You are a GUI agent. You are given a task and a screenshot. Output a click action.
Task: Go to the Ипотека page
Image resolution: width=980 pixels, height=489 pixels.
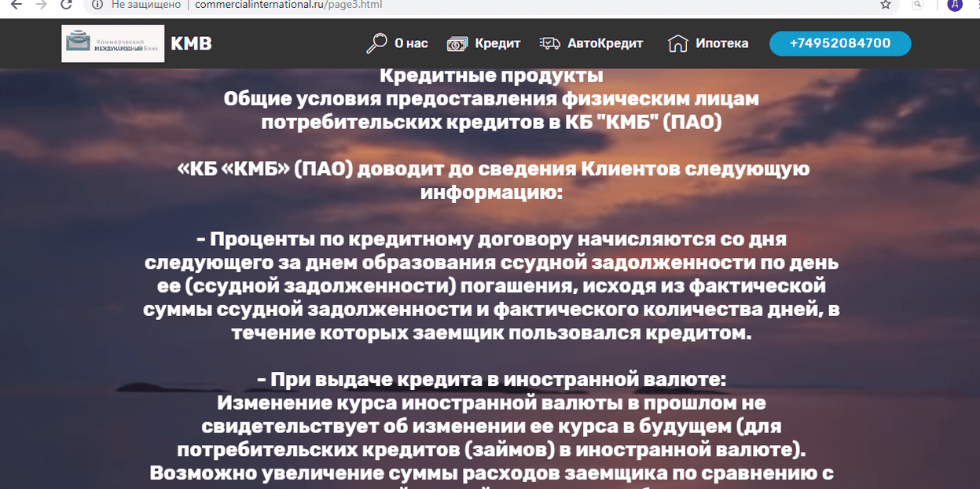721,43
